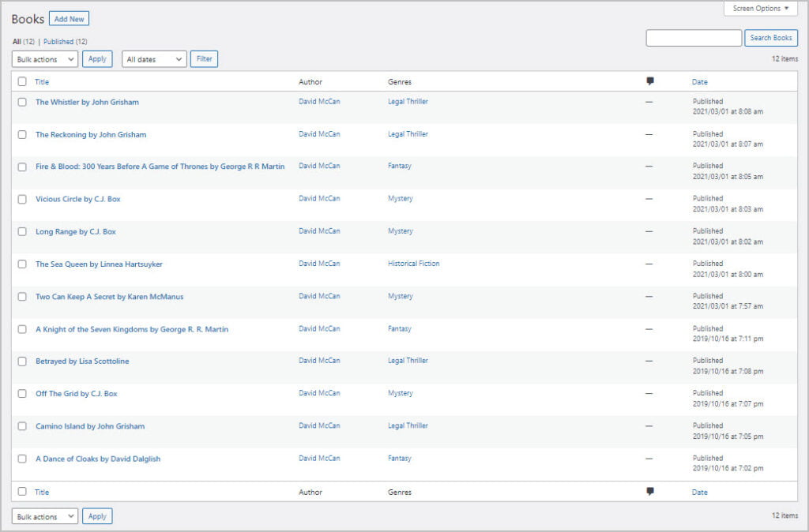The height and width of the screenshot is (532, 809).
Task: Click the comment bubble in the bottom header row
Action: pos(649,491)
